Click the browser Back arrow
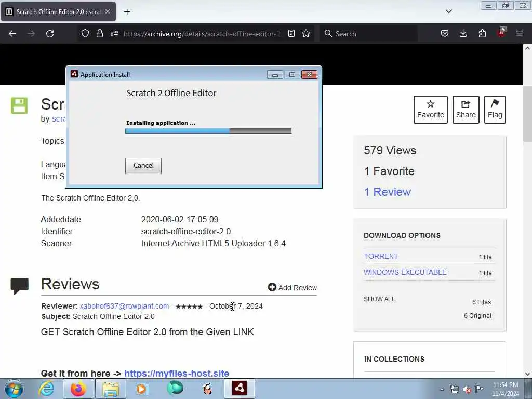 point(12,34)
